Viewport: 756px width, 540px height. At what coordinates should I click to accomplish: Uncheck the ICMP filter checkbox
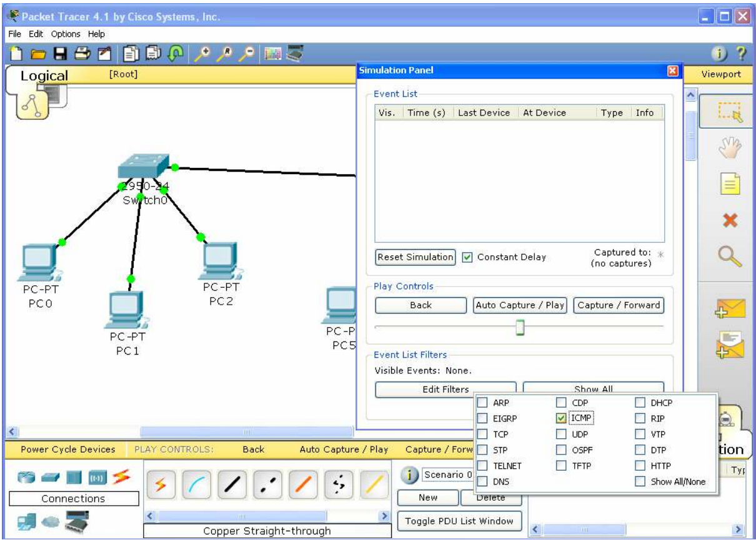561,418
